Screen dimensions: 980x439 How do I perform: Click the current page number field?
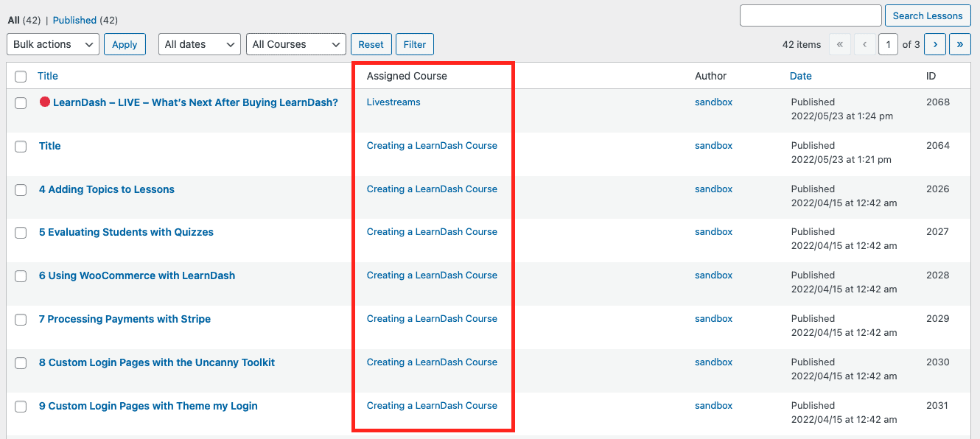[x=889, y=44]
